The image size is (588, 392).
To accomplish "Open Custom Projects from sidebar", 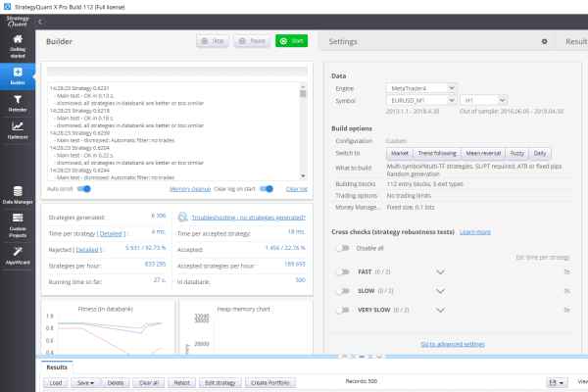I will [18, 226].
